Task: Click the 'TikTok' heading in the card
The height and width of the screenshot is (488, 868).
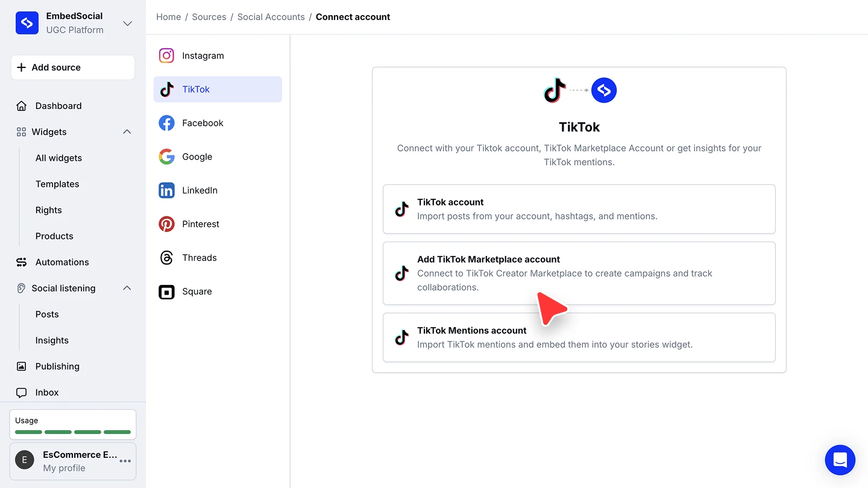Action: [x=579, y=127]
